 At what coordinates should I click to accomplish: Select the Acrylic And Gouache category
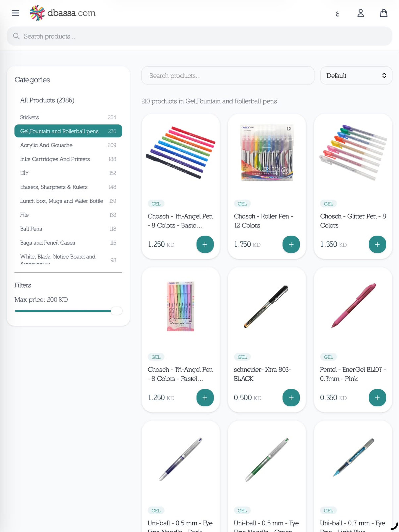pyautogui.click(x=68, y=145)
